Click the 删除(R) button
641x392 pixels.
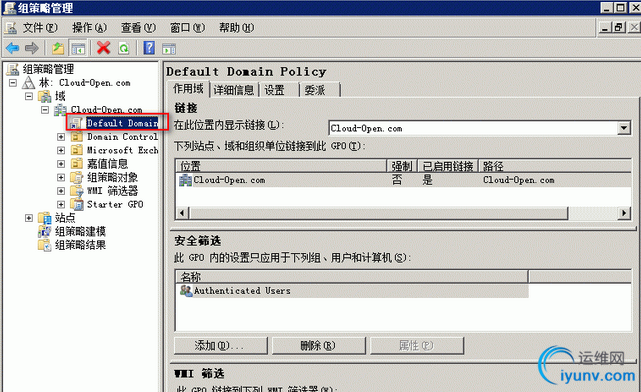pos(318,346)
